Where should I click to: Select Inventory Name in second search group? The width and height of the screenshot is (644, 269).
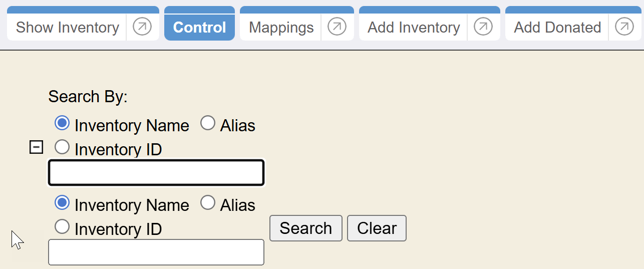pyautogui.click(x=62, y=202)
